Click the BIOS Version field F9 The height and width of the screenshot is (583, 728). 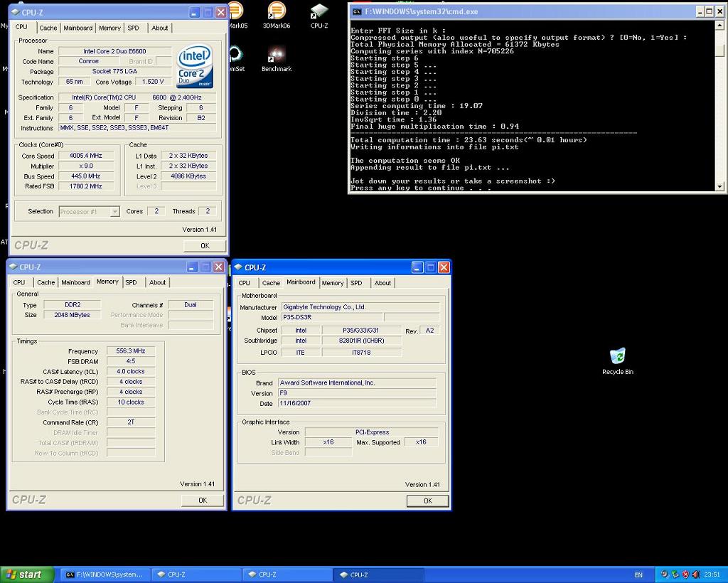point(357,392)
